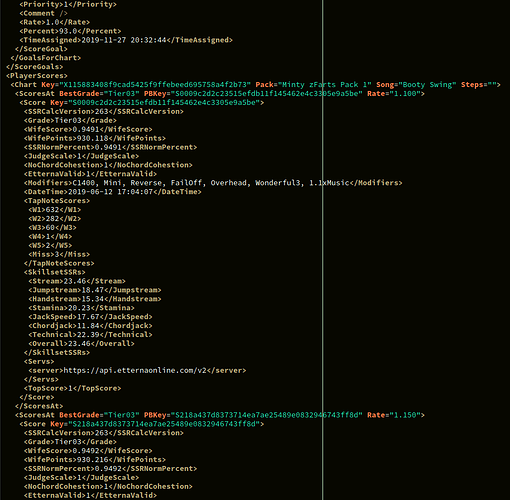Click the ScoresAt line with Rate 1.150
The height and width of the screenshot is (500, 510).
point(220,415)
